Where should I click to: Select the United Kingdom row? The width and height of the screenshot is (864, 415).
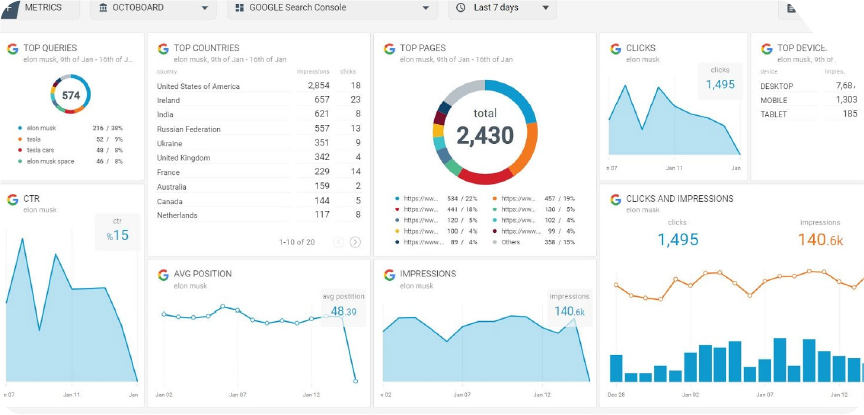(259, 158)
